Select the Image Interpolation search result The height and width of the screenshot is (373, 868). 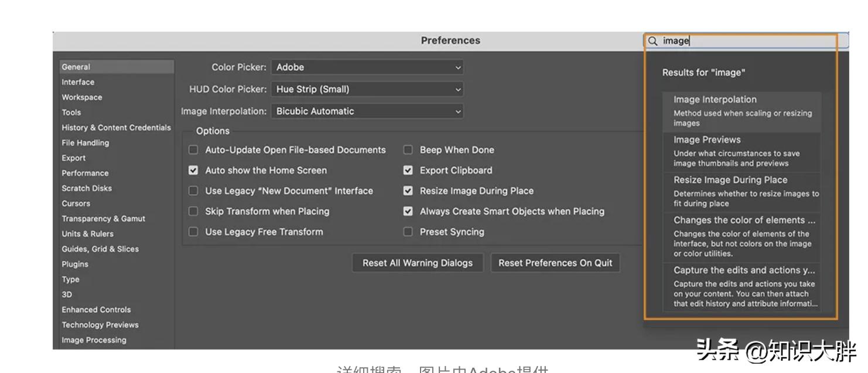coord(741,111)
